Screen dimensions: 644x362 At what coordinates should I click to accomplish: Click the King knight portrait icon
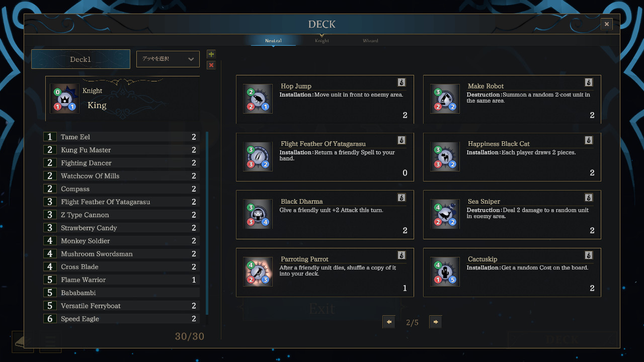(x=65, y=99)
